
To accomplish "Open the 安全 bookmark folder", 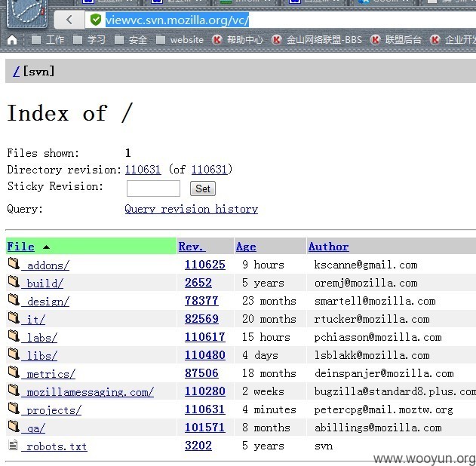I will tap(131, 40).
